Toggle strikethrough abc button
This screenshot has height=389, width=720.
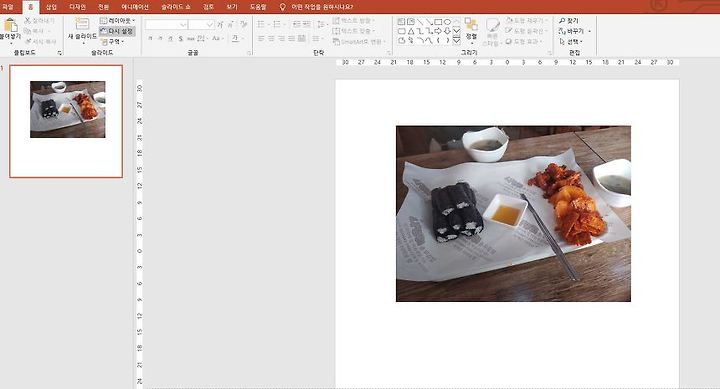(191, 39)
